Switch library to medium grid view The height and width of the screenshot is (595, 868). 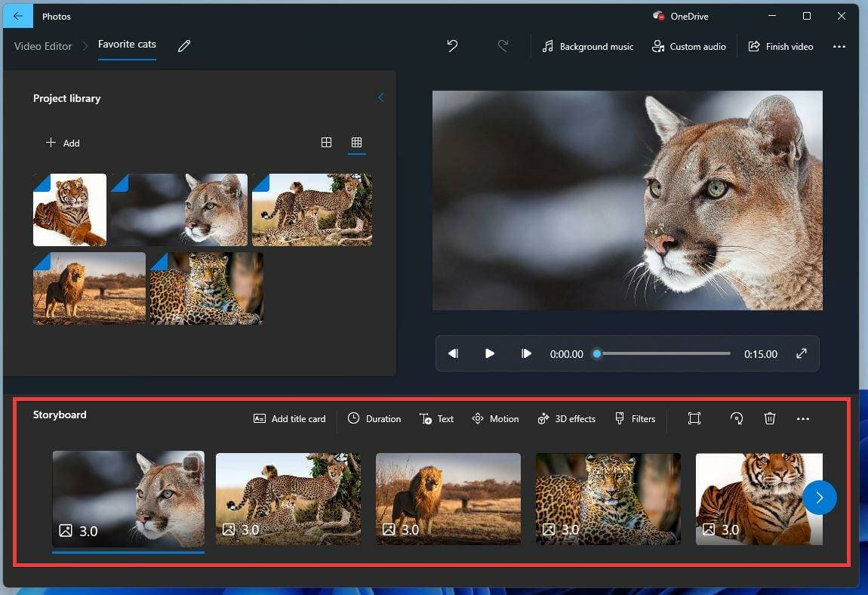coord(326,142)
